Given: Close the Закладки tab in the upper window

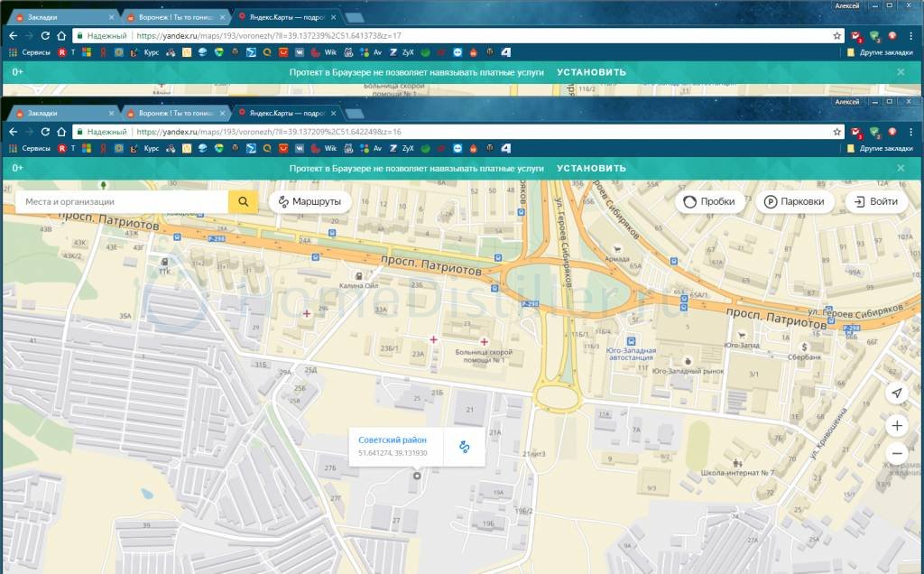Looking at the screenshot, I should point(111,17).
